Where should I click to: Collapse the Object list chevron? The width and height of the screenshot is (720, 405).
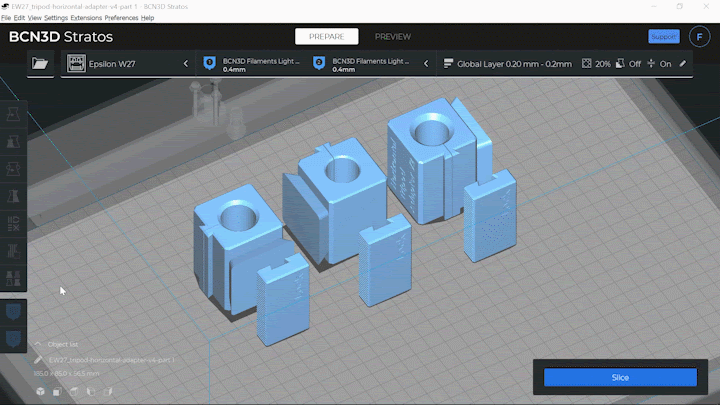point(38,344)
